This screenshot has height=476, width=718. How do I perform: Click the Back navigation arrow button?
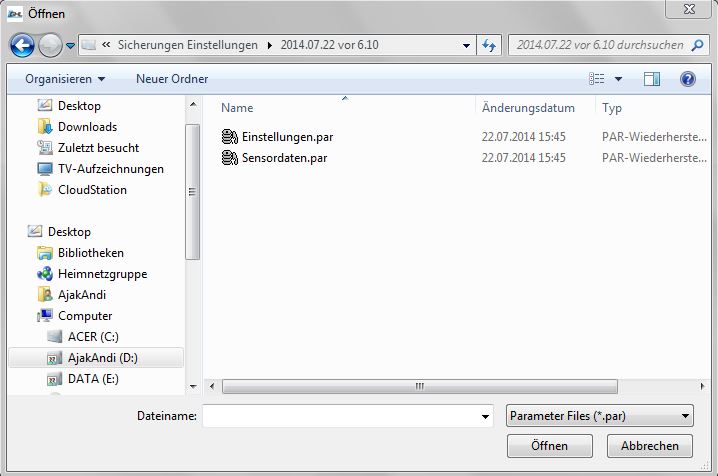click(22, 45)
